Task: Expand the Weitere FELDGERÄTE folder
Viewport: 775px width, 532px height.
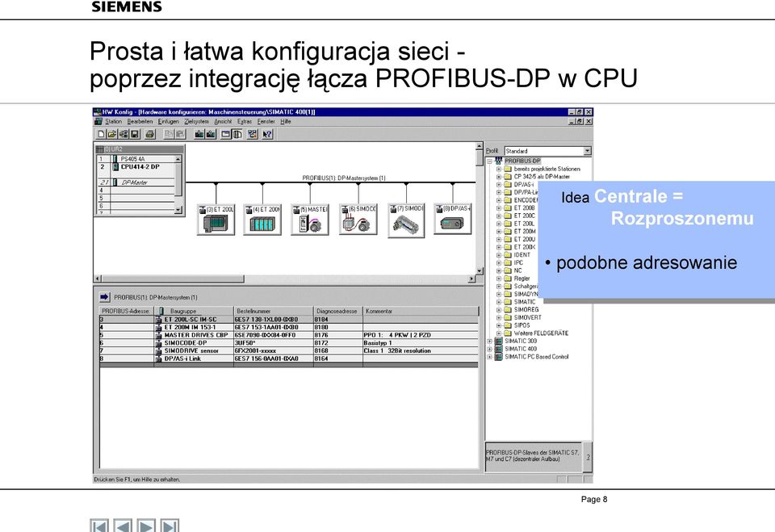Action: [x=499, y=333]
